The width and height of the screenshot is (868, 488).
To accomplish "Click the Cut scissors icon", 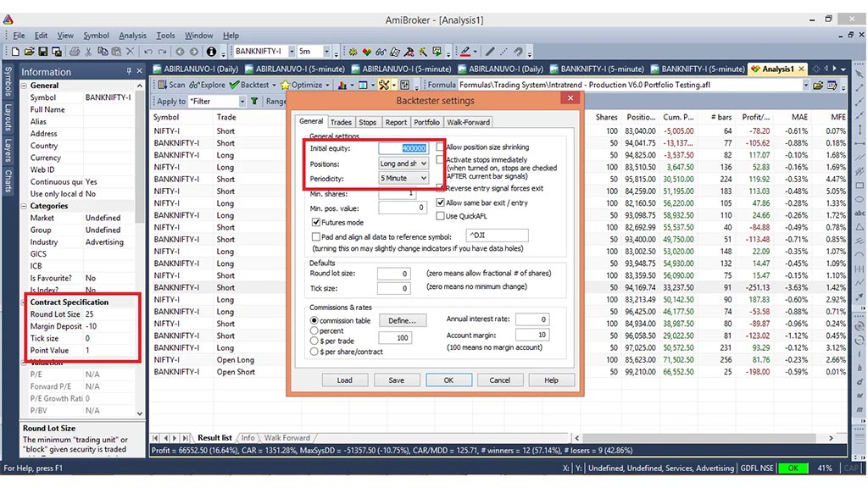I will pyautogui.click(x=88, y=52).
